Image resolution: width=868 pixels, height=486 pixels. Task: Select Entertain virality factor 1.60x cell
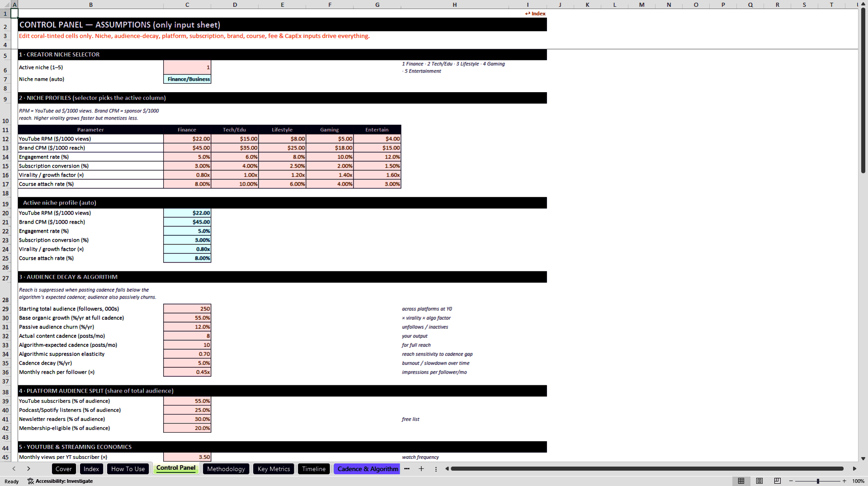point(377,175)
